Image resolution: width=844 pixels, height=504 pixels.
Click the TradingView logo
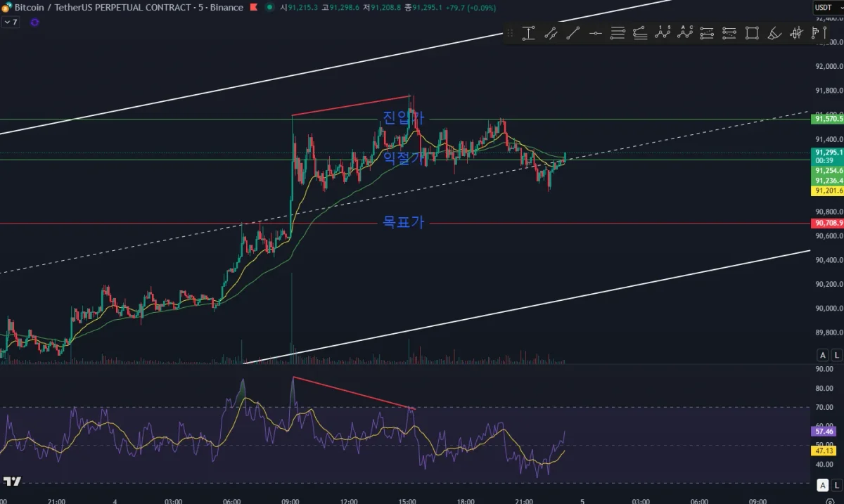tap(12, 481)
